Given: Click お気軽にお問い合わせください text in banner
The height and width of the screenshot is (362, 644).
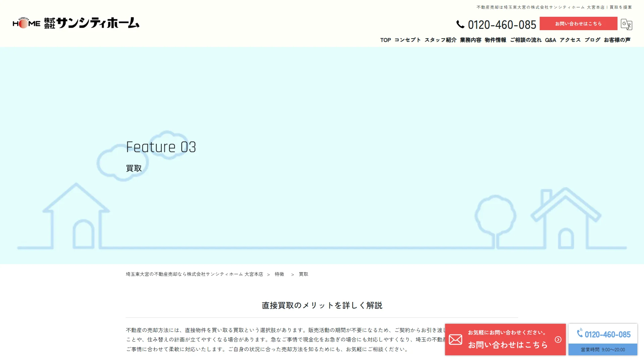Looking at the screenshot, I should point(508,333).
